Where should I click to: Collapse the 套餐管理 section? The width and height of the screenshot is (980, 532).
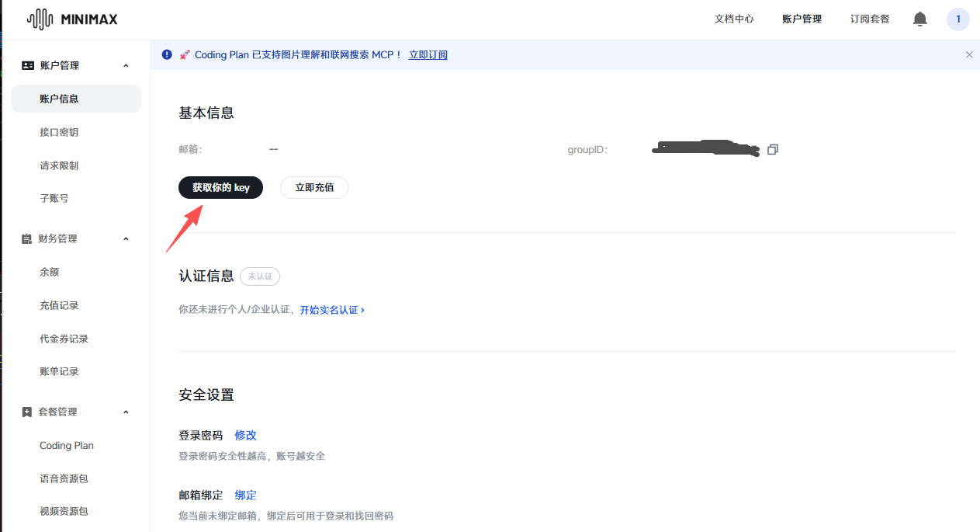126,412
